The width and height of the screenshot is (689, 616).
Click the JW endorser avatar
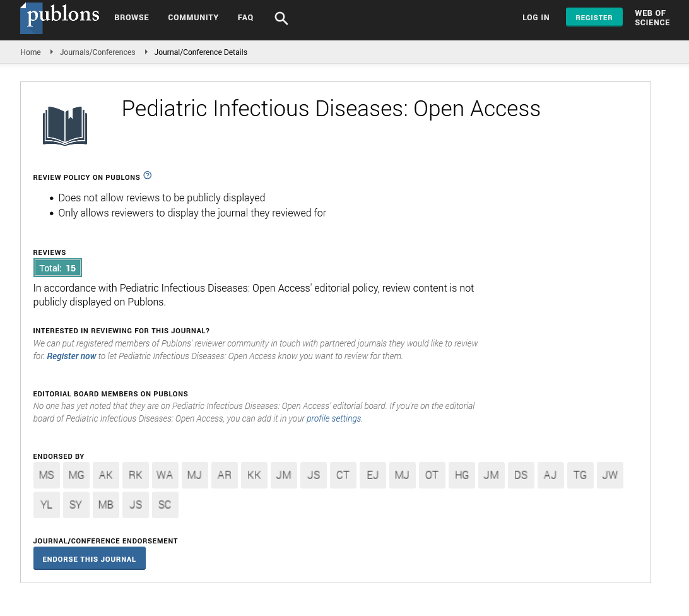pos(609,475)
